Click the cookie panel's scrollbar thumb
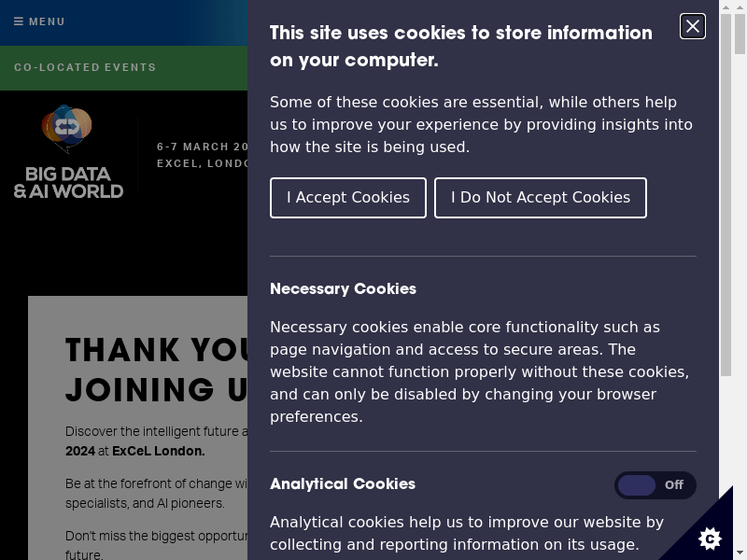Viewport: 747px width, 560px height. [x=726, y=195]
